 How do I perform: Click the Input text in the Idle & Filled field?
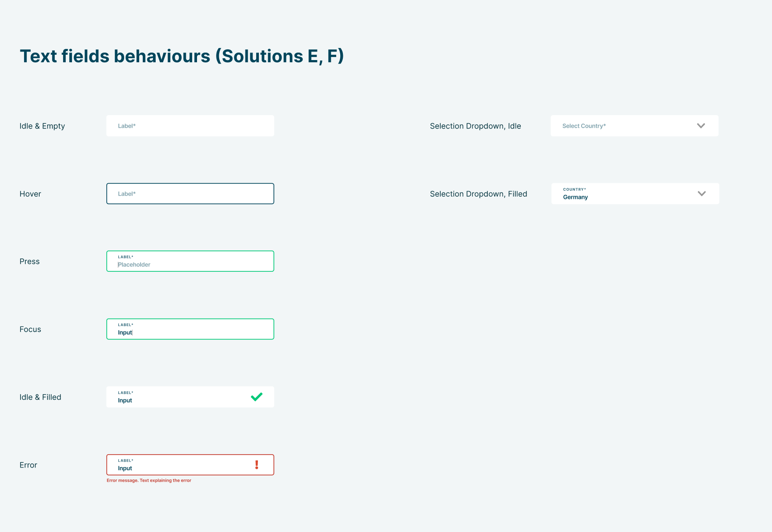125,400
